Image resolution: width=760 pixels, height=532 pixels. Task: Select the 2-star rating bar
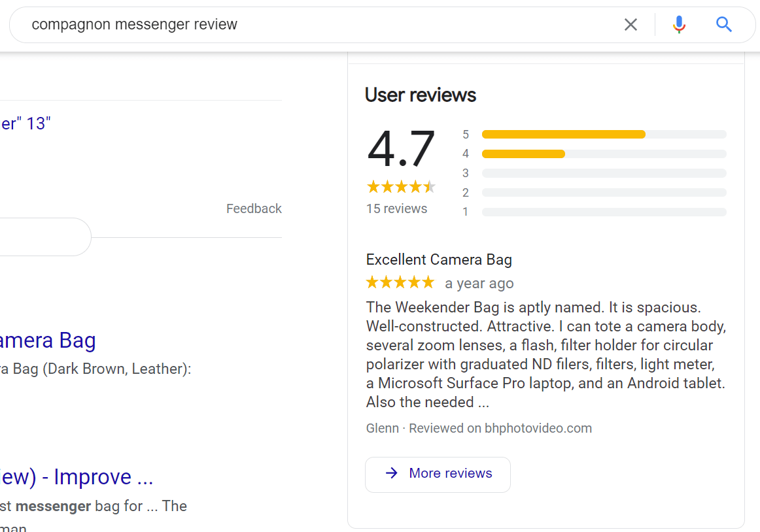click(604, 192)
